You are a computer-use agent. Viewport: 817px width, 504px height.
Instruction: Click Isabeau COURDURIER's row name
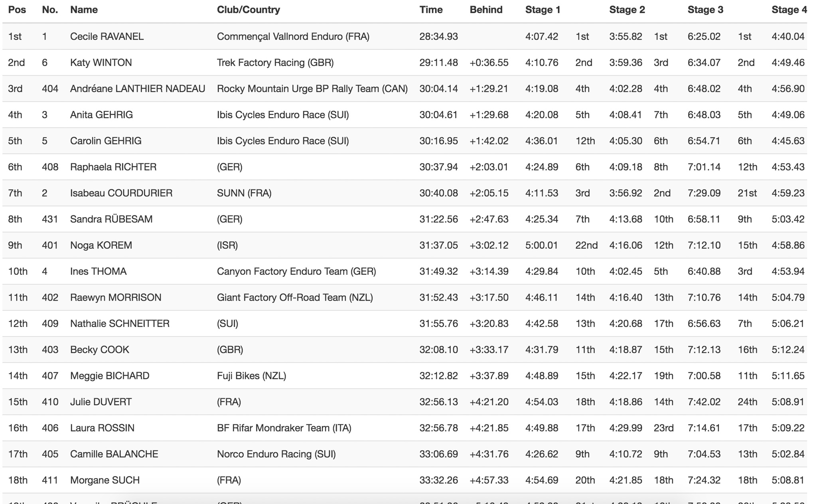coord(121,193)
